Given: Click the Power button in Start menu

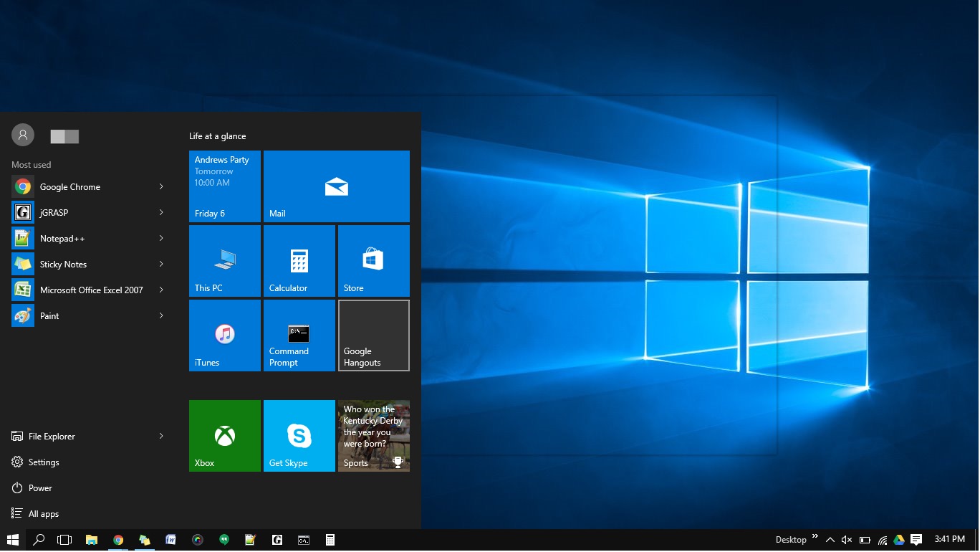Looking at the screenshot, I should 40,488.
